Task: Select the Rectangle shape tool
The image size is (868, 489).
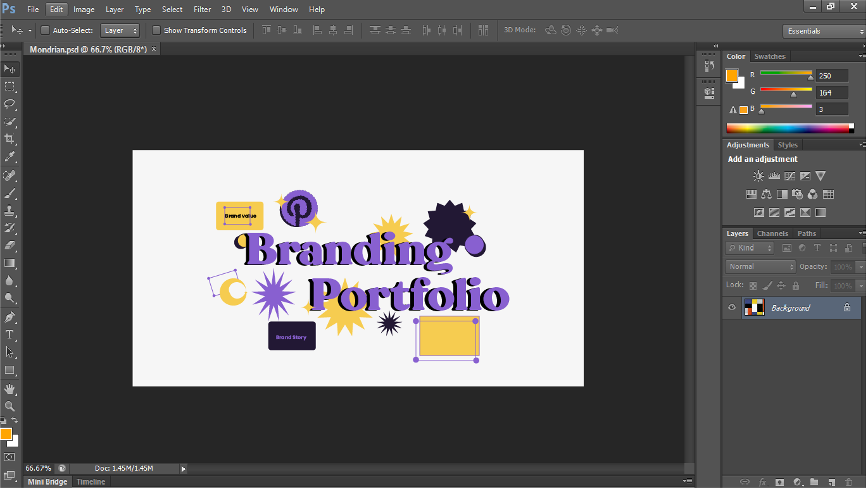Action: [9, 370]
